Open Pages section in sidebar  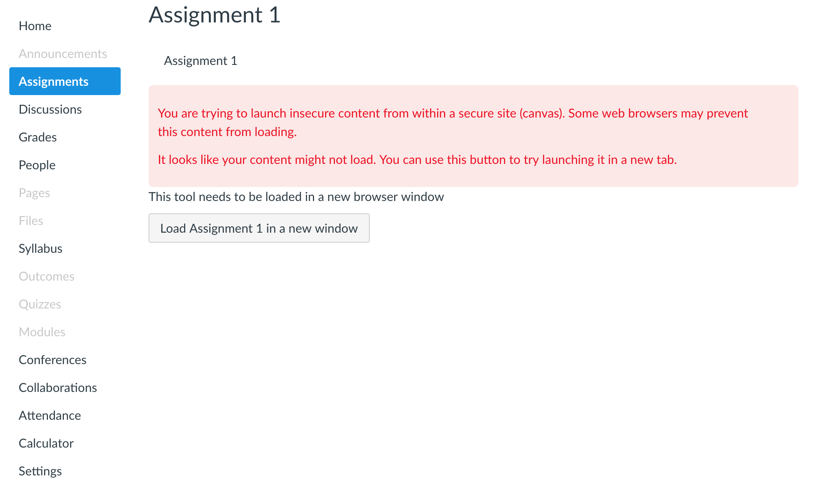[x=34, y=192]
